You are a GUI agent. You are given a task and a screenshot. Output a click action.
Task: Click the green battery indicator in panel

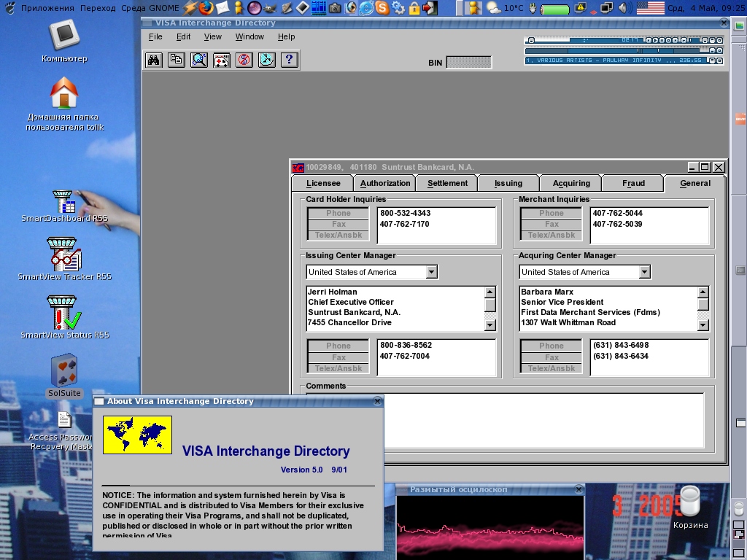coord(554,9)
